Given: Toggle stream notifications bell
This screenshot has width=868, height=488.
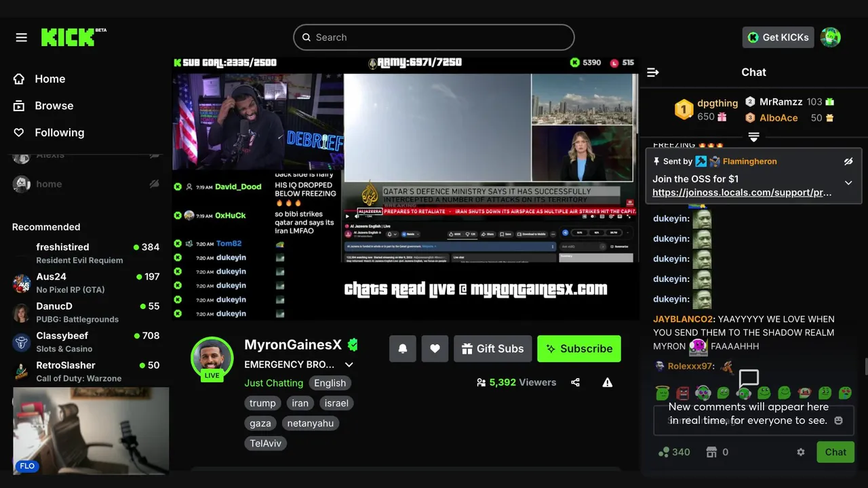Looking at the screenshot, I should click(403, 348).
